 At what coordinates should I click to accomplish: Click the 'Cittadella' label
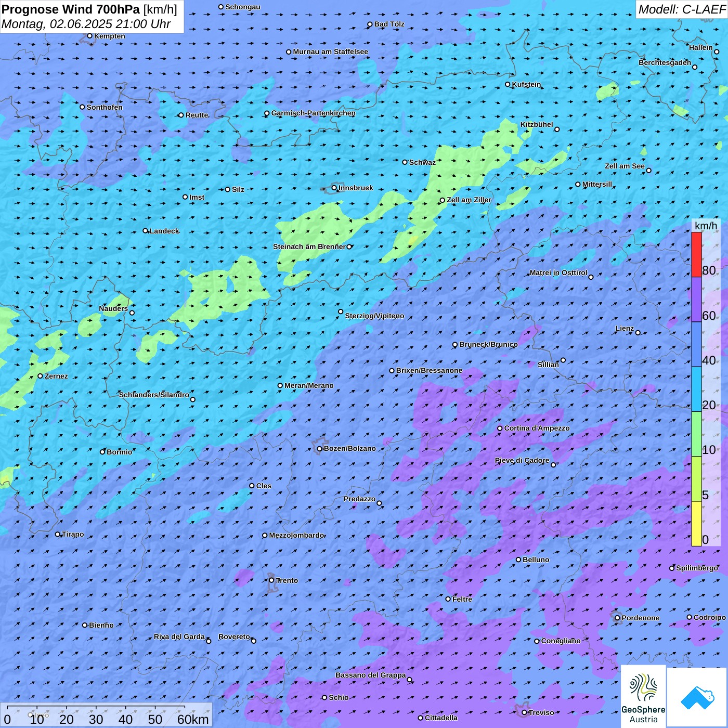coord(441,718)
